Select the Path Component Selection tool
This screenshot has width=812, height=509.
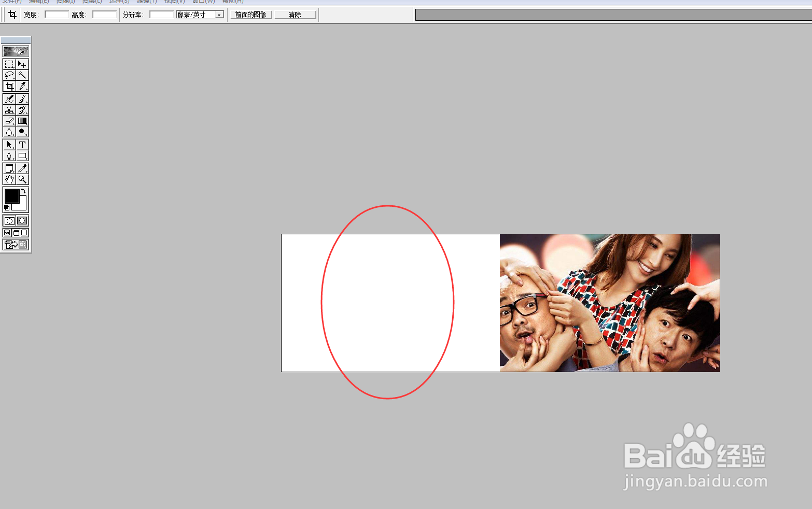click(9, 145)
